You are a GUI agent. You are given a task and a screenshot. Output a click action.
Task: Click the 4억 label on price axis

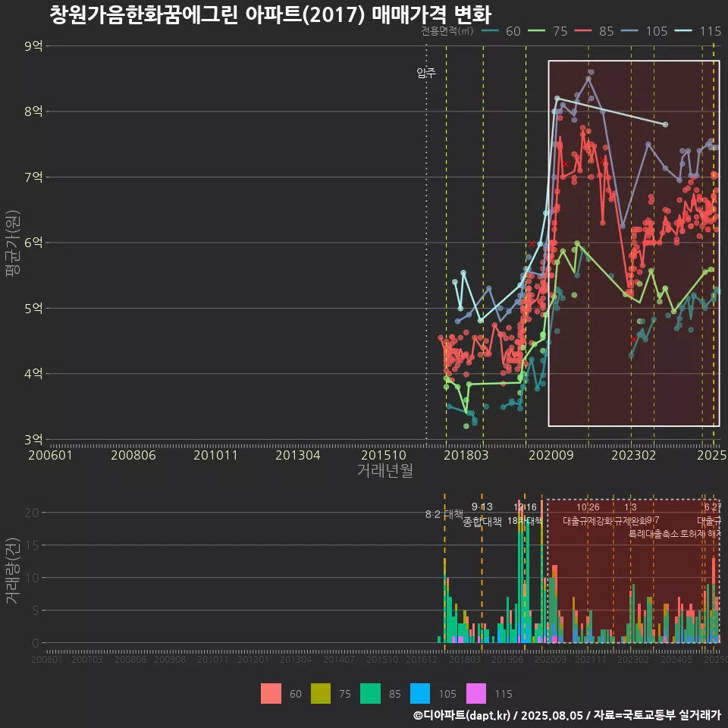click(x=33, y=374)
